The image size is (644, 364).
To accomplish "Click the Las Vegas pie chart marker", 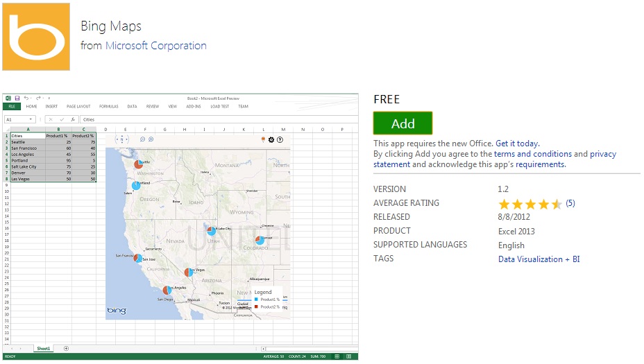I will tap(189, 272).
